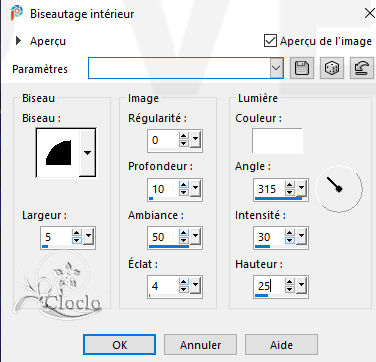Click into the Régularité value field
The image size is (376, 362).
click(163, 140)
